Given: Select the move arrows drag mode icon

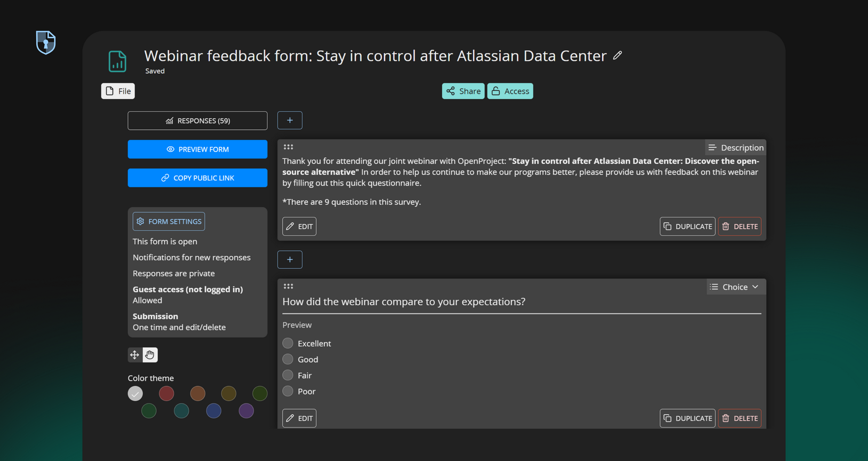Looking at the screenshot, I should [x=134, y=355].
